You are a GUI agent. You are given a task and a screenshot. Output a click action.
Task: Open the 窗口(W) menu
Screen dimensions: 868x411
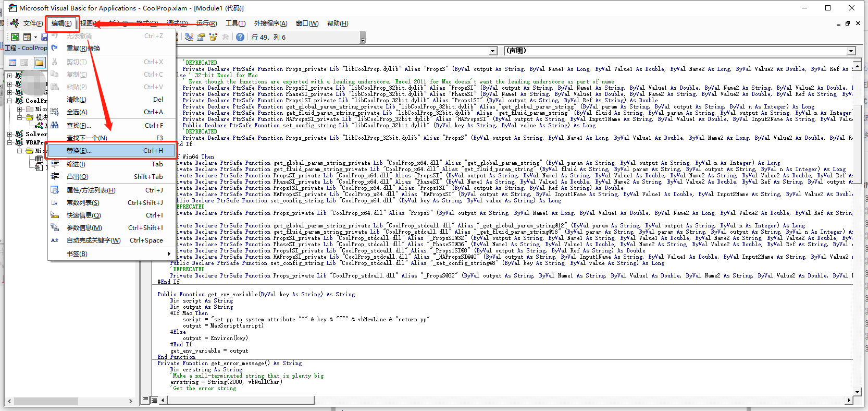click(x=307, y=23)
